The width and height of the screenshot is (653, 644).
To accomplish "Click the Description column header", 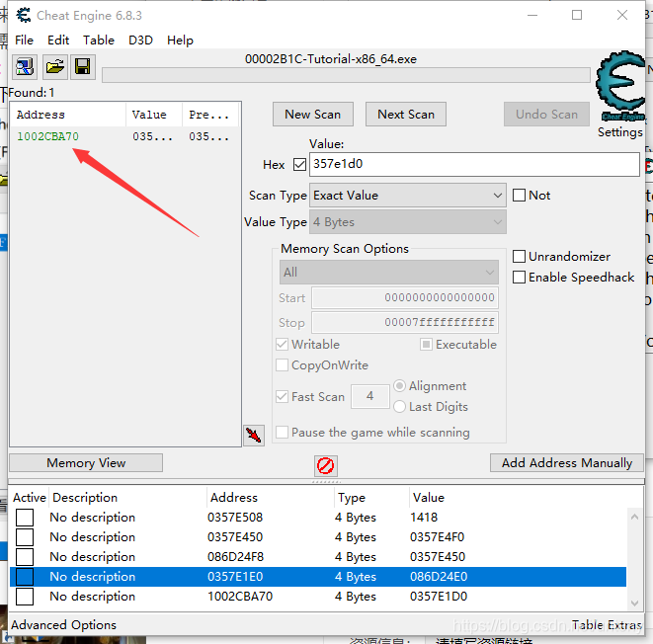I will tap(127, 498).
